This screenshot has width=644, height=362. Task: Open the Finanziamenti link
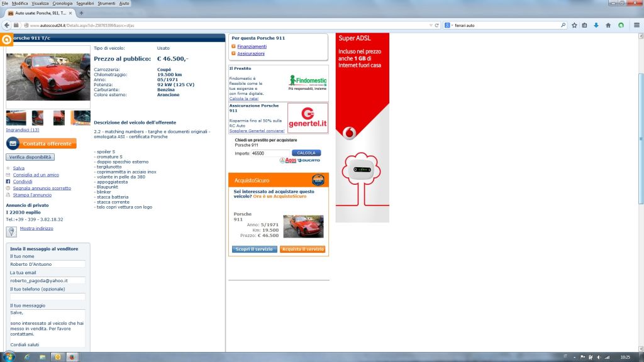tap(252, 47)
